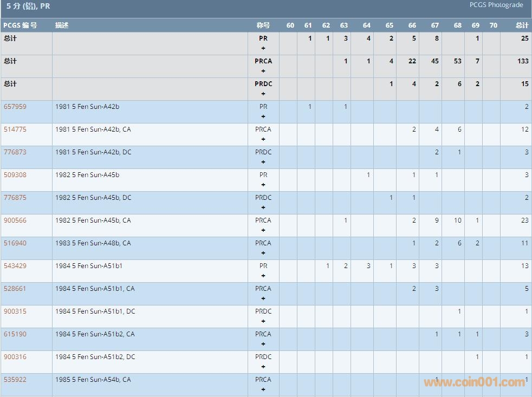
Task: Click the PCGS 编号 column header
Action: point(20,25)
